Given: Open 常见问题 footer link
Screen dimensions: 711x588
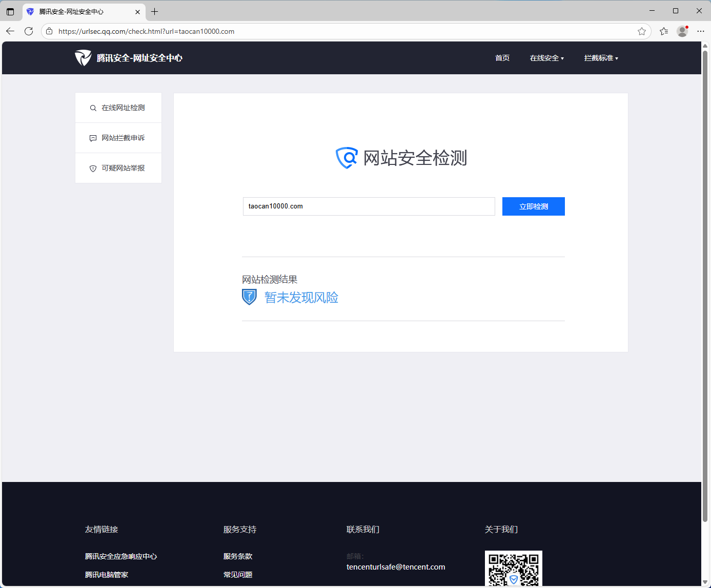Looking at the screenshot, I should point(238,575).
